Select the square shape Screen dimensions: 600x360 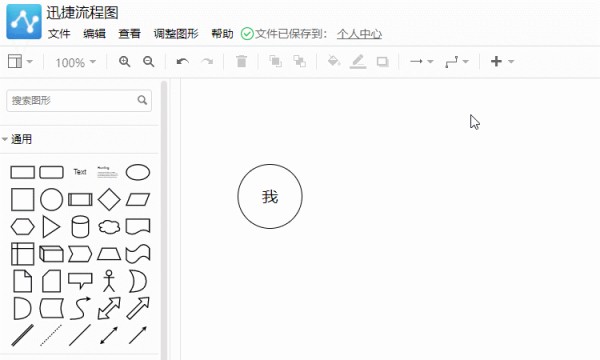tap(23, 199)
